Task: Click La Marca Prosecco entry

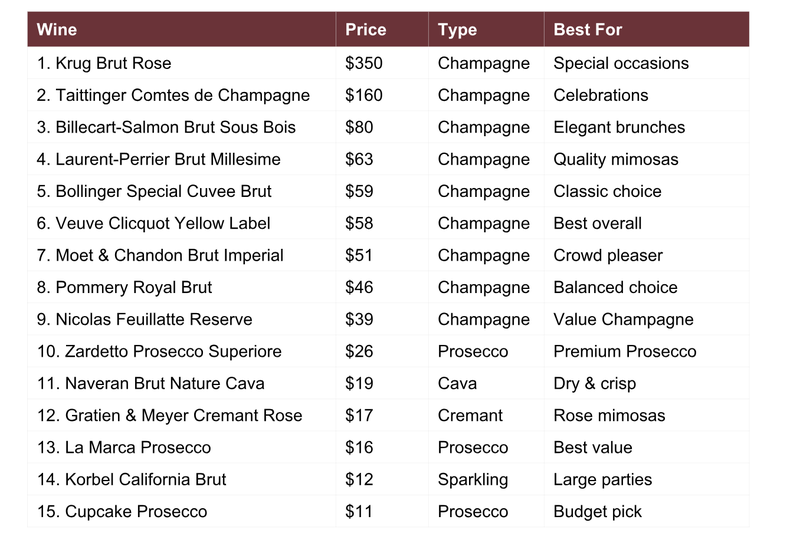Action: coord(124,447)
